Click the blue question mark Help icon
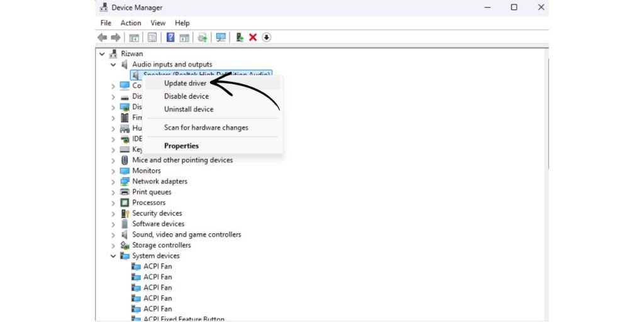644x322 pixels. point(170,37)
